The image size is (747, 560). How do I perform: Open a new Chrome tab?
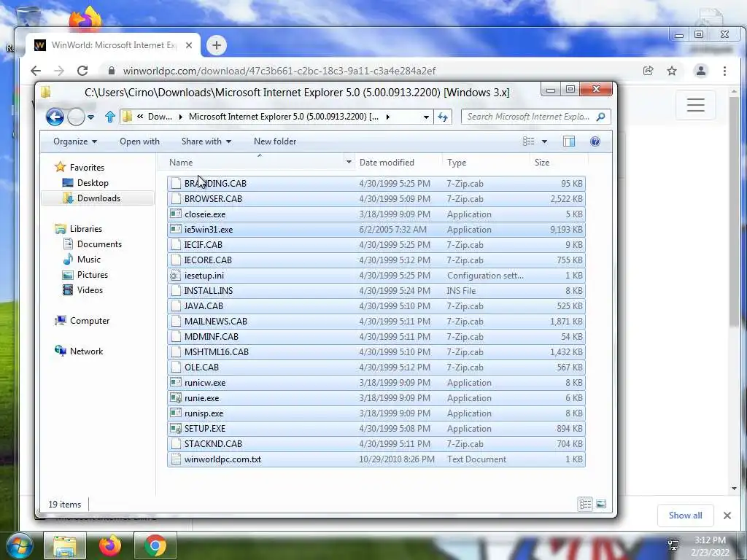click(216, 45)
